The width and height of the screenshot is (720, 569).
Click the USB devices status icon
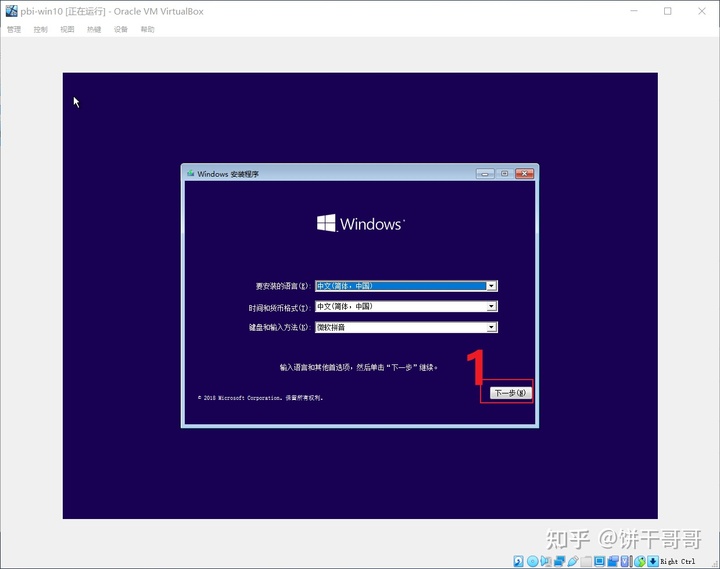pos(573,561)
